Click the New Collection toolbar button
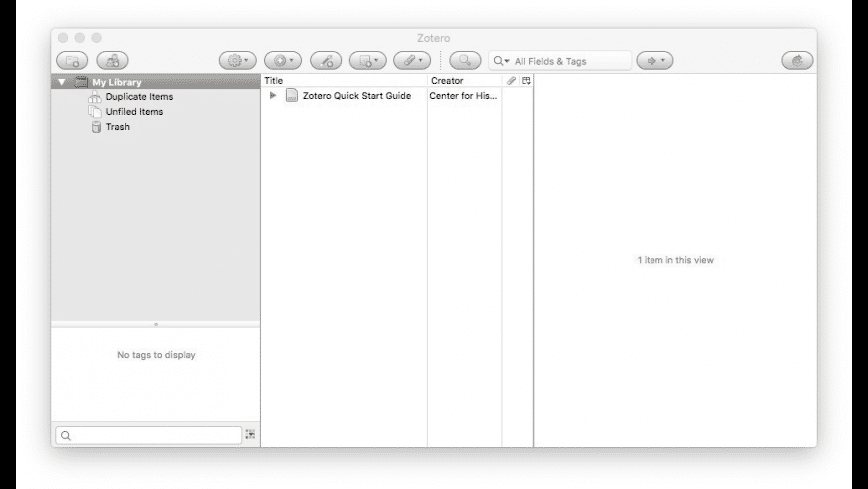This screenshot has width=868, height=489. tap(72, 60)
